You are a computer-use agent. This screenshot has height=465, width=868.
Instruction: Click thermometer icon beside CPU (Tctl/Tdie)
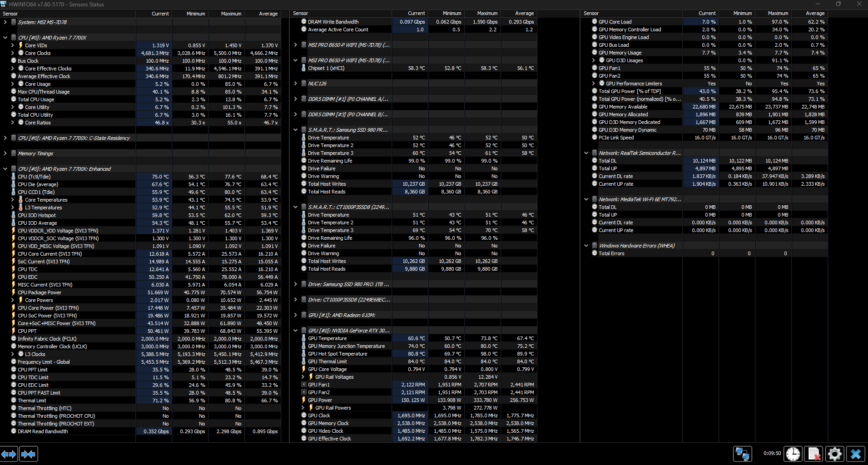tap(14, 177)
